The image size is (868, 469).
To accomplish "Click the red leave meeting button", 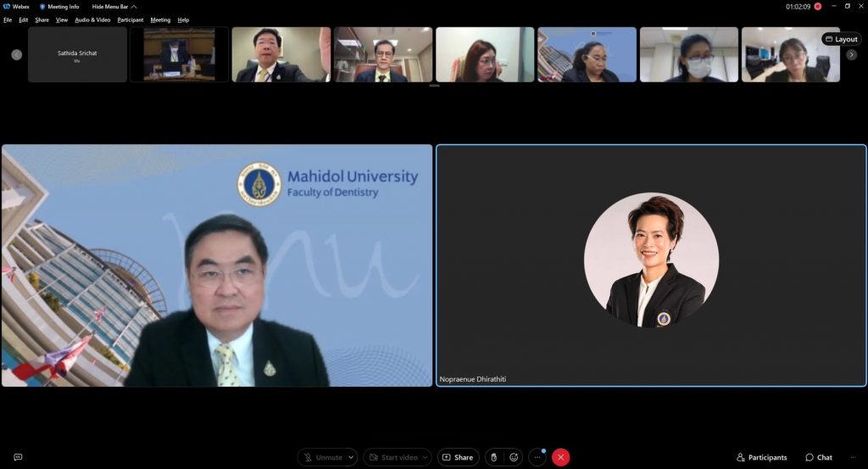I will click(x=560, y=457).
